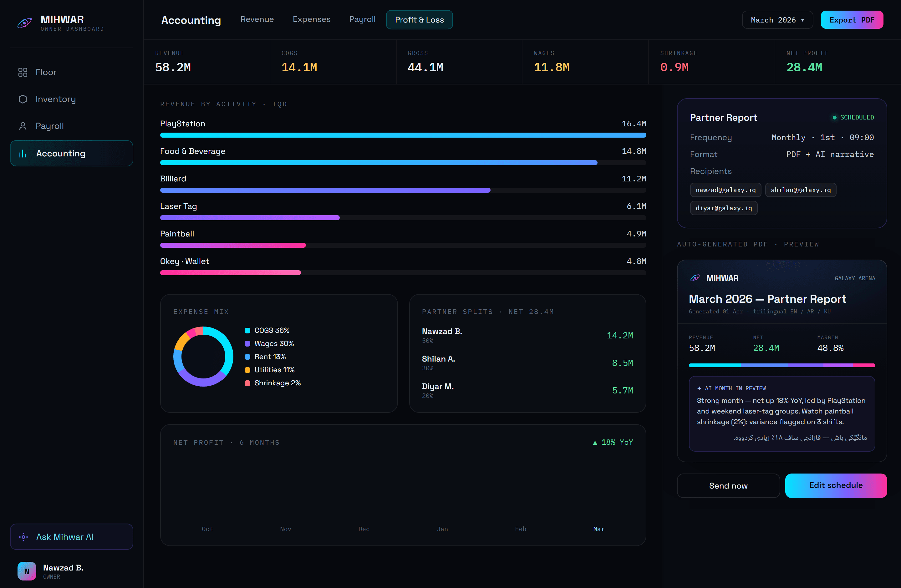
Task: Open Ask Mihwar AI label
Action: click(x=65, y=536)
